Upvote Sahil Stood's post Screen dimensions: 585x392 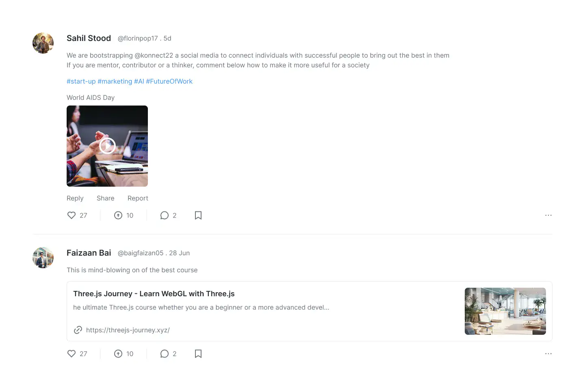pyautogui.click(x=118, y=215)
